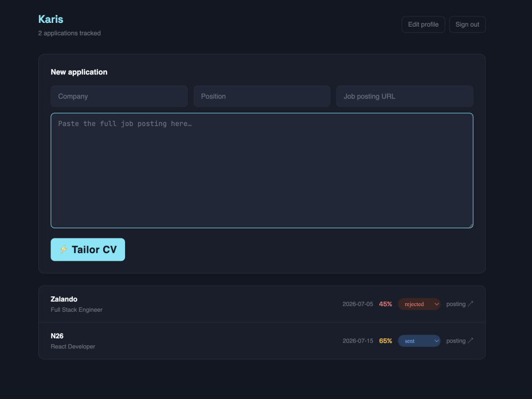
Task: Click the Edit profile button
Action: point(423,24)
